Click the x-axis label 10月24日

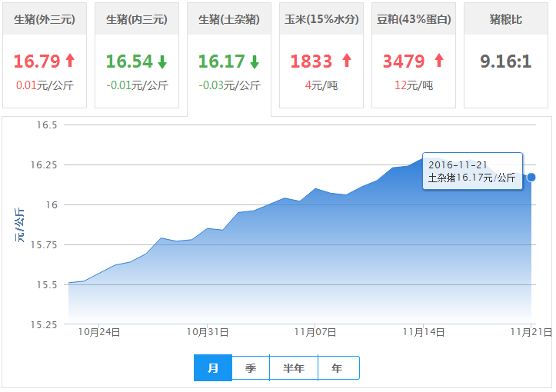[x=99, y=332]
